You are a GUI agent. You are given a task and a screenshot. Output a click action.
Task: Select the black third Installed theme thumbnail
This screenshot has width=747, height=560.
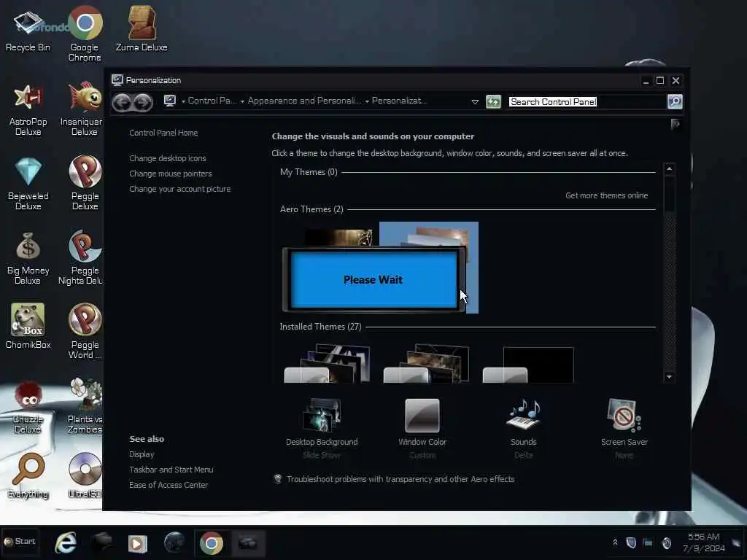[x=528, y=365]
